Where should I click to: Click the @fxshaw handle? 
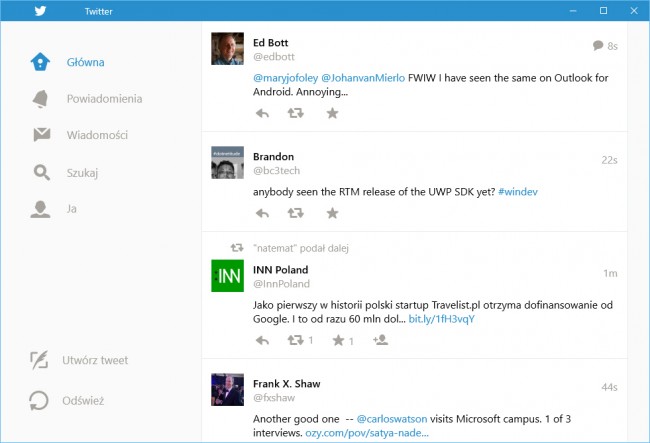[x=274, y=398]
